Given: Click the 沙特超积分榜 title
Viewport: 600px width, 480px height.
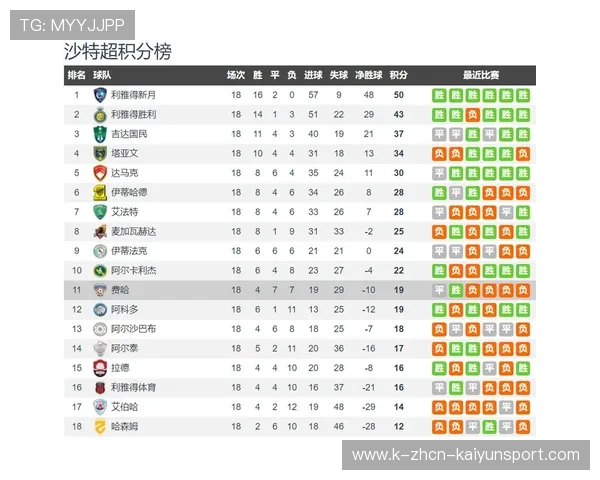Looking at the screenshot, I should [x=117, y=52].
